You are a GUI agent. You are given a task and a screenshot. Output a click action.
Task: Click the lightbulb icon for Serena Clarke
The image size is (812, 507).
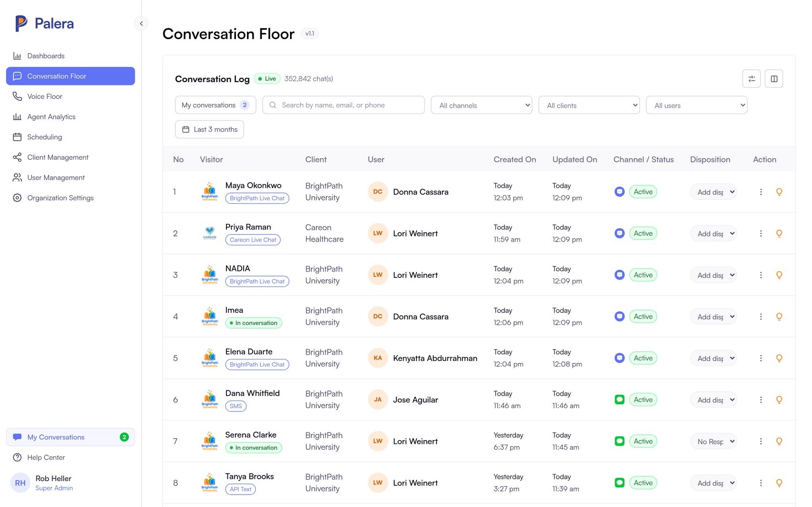[x=779, y=441]
